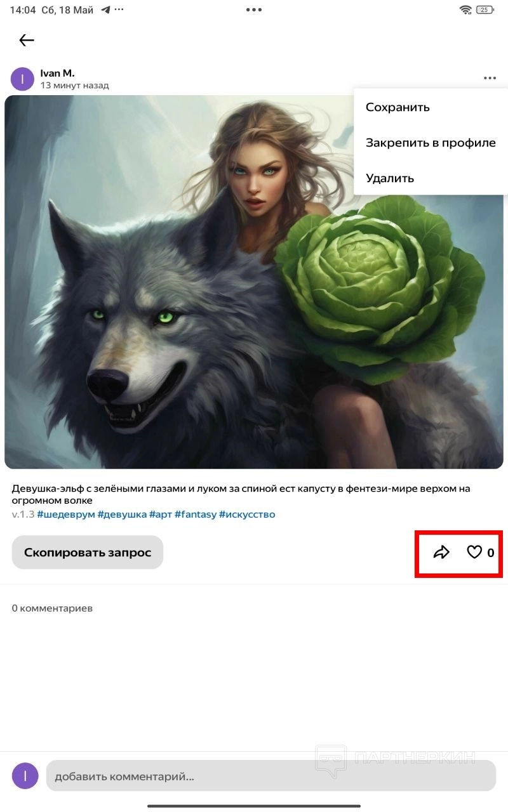Open the #fantasy hashtag link

pos(195,514)
